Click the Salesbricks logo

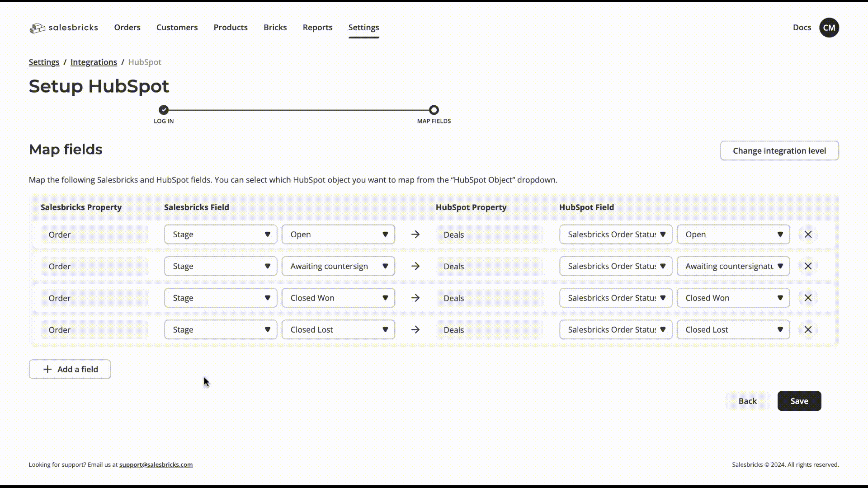[x=64, y=28]
